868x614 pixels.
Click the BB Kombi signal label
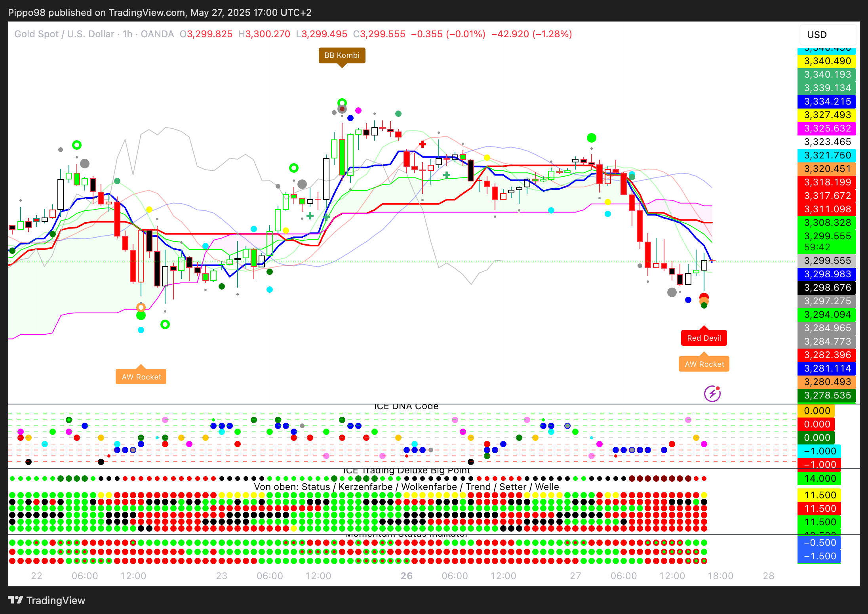pos(342,55)
